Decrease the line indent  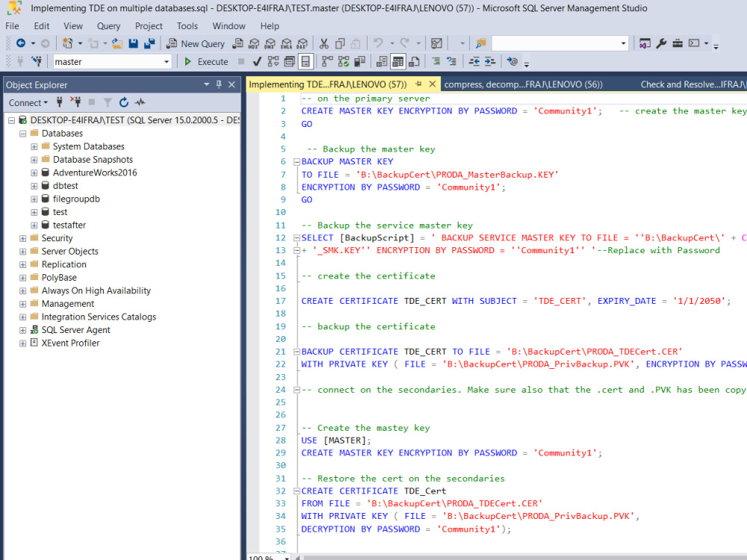(x=474, y=61)
